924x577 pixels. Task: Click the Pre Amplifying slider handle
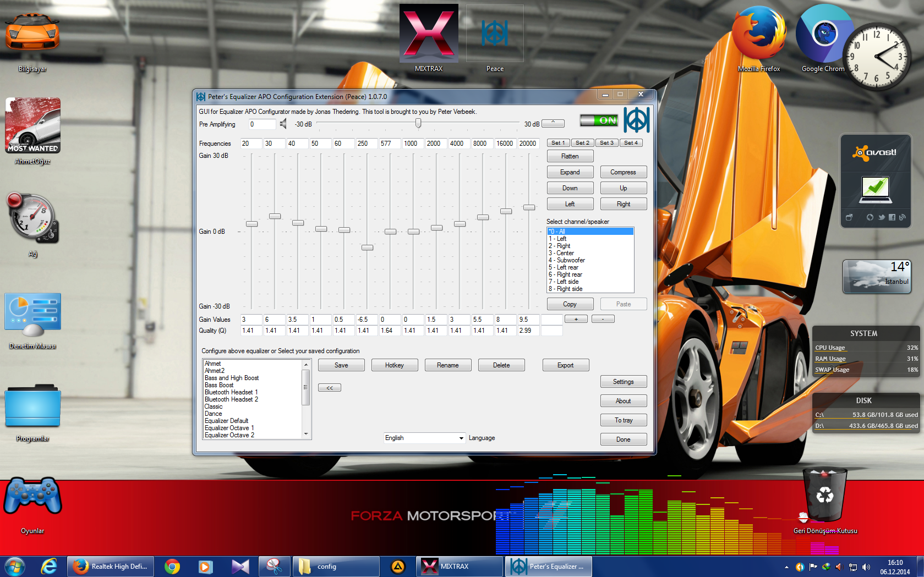(418, 123)
